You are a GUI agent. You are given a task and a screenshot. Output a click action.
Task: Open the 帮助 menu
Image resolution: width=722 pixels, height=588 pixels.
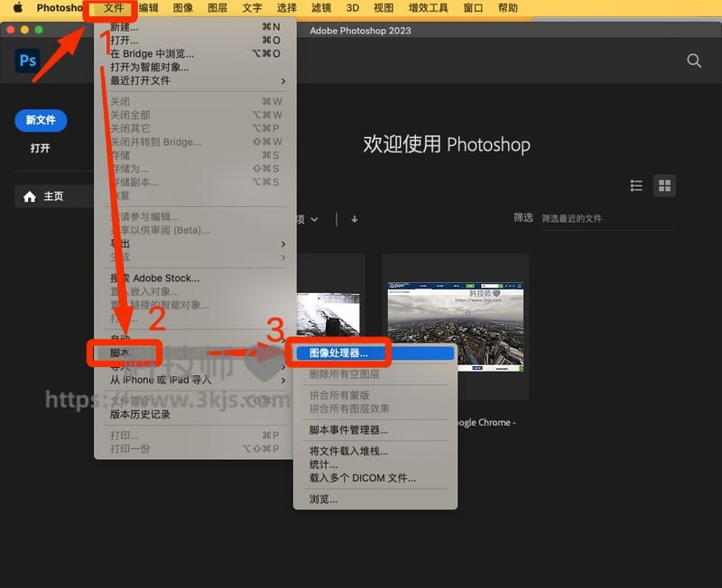tap(508, 8)
